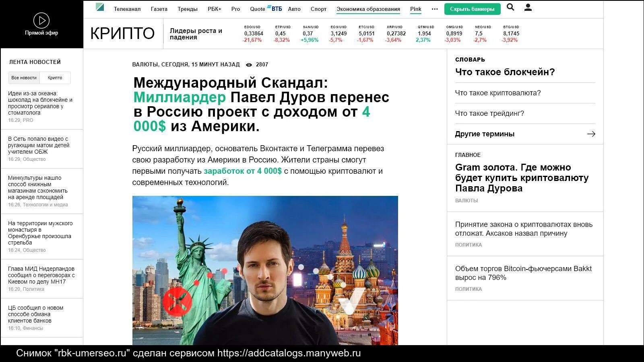Open the Газета menu item
The width and height of the screenshot is (644, 362).
pos(159,9)
